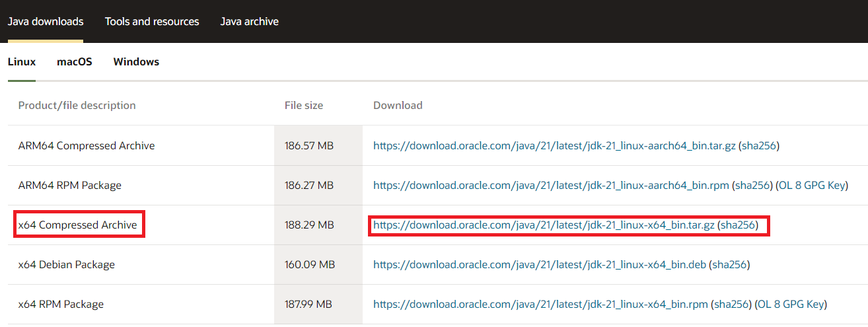
Task: Select the Linux platform tab
Action: 21,61
